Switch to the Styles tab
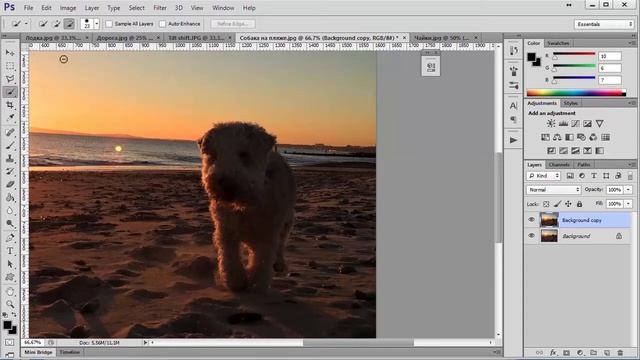Image resolution: width=640 pixels, height=360 pixels. (x=571, y=103)
